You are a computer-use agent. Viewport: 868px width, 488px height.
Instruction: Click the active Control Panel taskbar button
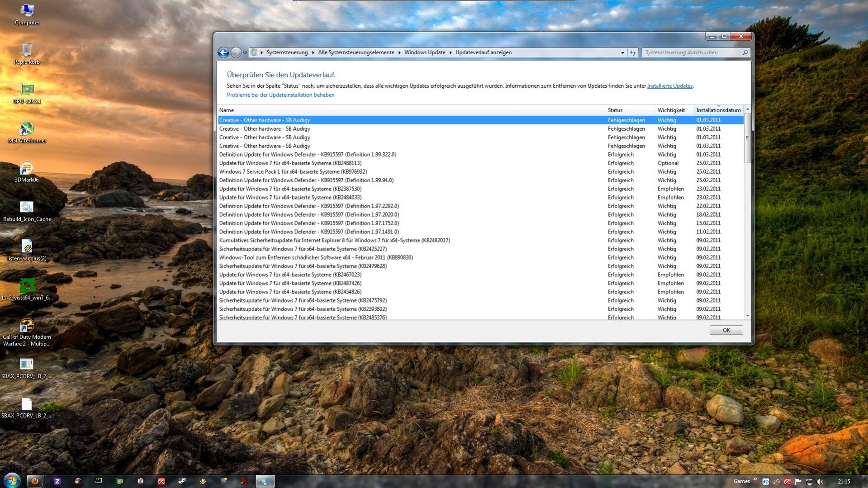[266, 481]
